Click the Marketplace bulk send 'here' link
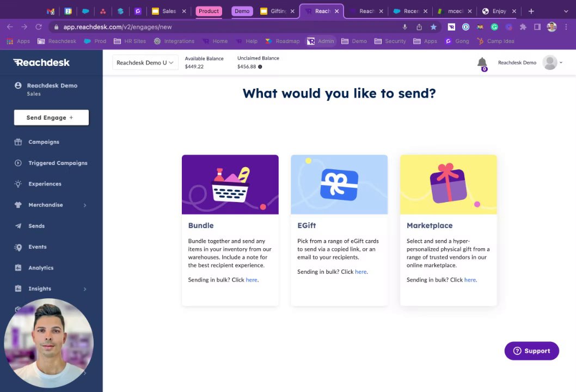The image size is (576, 392). (470, 280)
